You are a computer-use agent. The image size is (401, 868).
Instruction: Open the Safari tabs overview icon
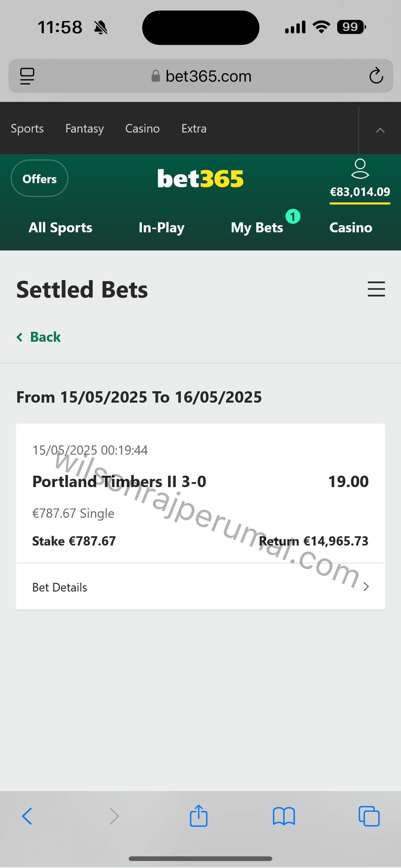pyautogui.click(x=369, y=816)
